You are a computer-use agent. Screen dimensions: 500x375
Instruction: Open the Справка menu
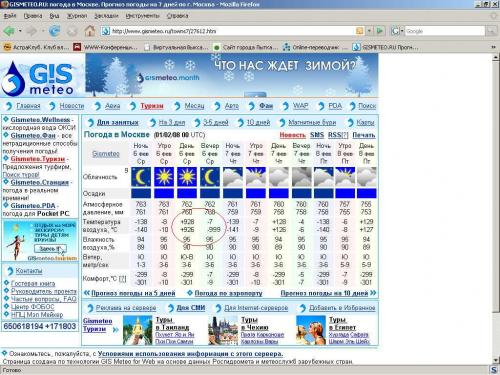[177, 16]
